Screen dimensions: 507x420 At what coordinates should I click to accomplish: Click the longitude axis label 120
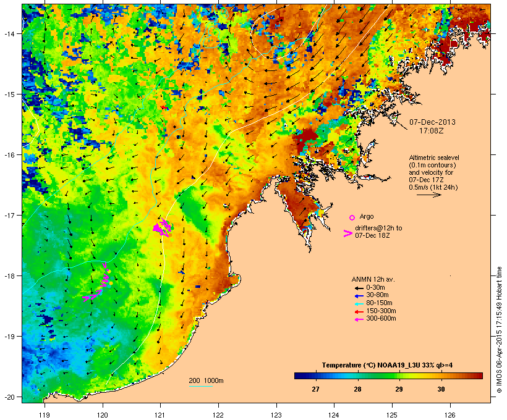pos(103,415)
